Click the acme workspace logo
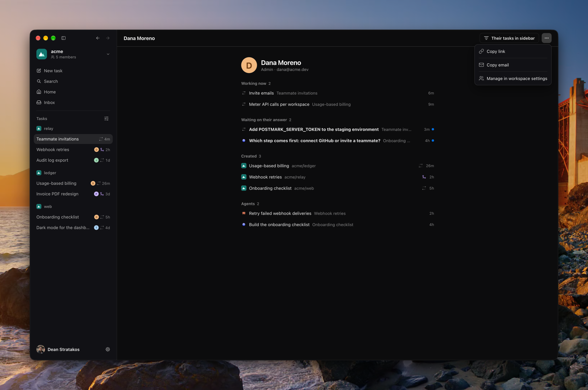 tap(41, 54)
